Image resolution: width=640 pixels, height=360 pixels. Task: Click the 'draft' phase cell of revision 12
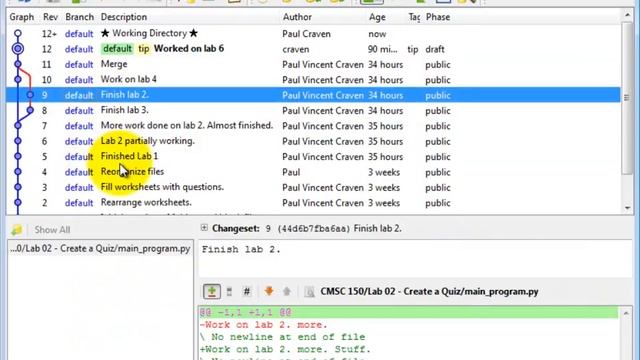[435, 49]
